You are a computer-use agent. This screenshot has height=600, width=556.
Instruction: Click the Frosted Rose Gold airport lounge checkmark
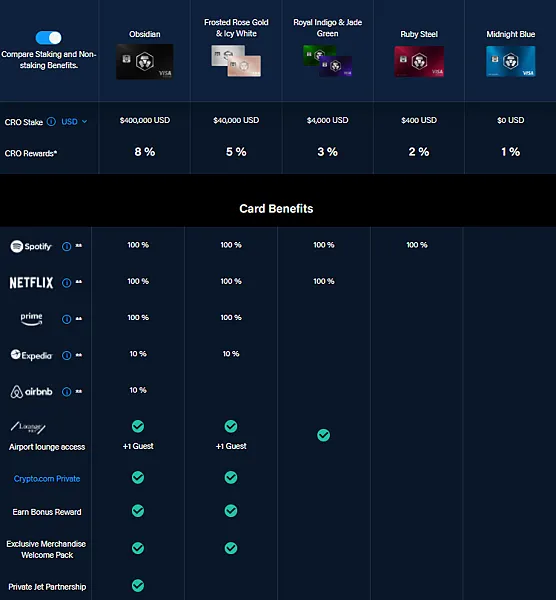pyautogui.click(x=231, y=426)
